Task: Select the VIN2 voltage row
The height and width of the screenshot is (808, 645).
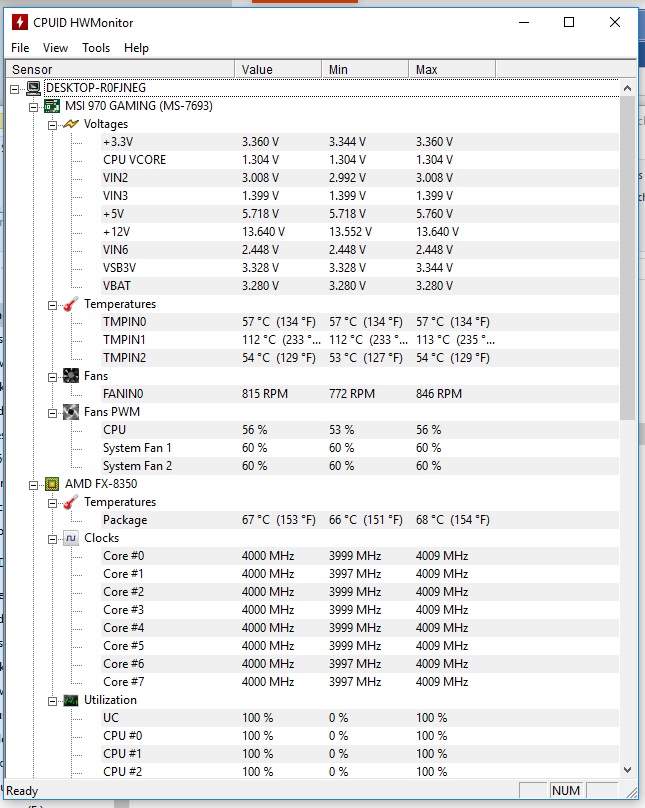Action: click(360, 178)
